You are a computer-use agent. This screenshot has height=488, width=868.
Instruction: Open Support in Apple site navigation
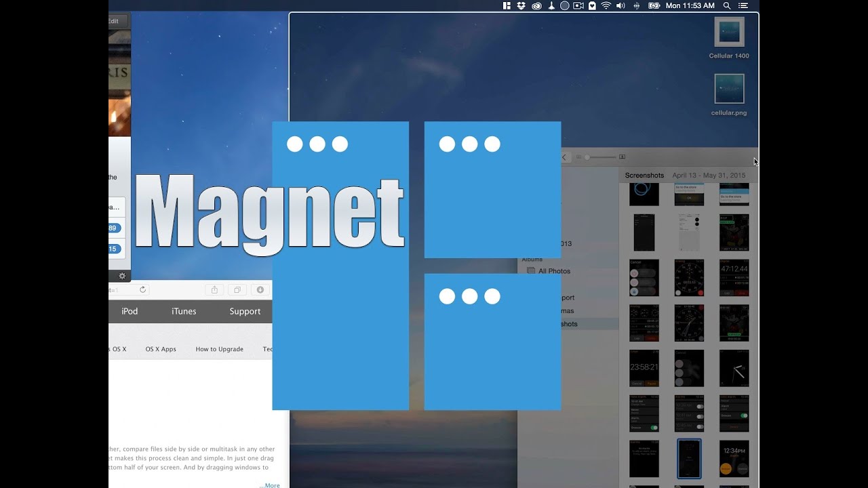coord(245,311)
